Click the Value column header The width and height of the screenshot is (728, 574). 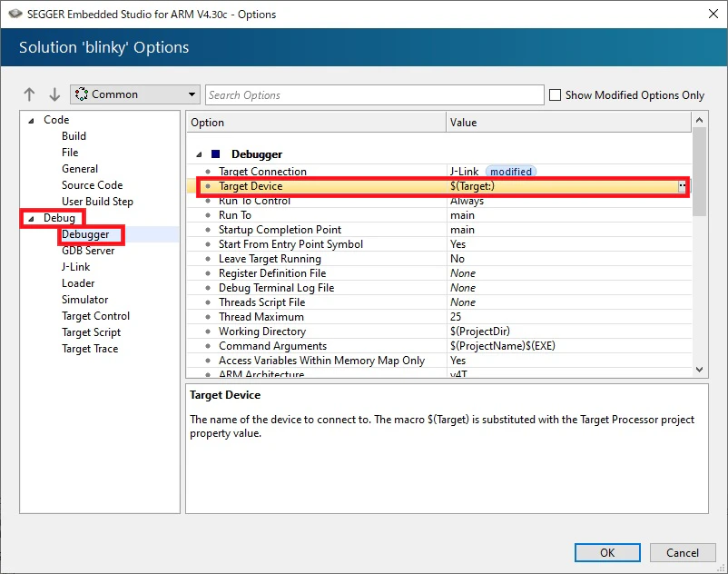click(x=569, y=123)
